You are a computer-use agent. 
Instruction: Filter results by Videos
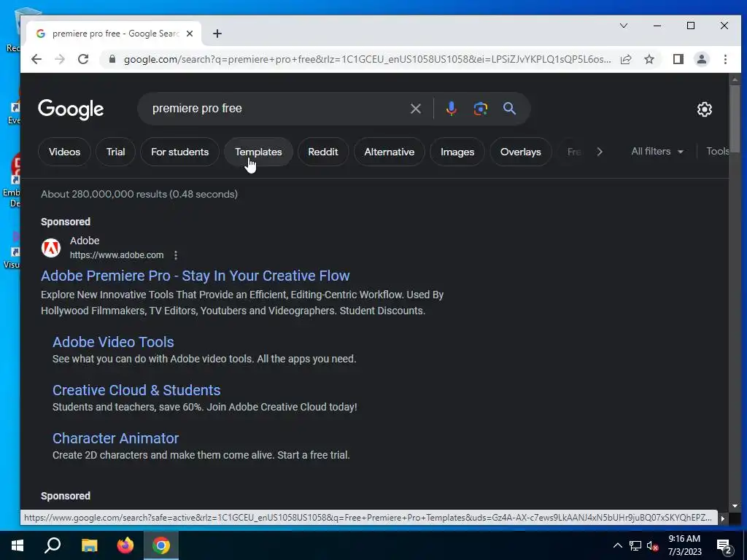pyautogui.click(x=64, y=152)
